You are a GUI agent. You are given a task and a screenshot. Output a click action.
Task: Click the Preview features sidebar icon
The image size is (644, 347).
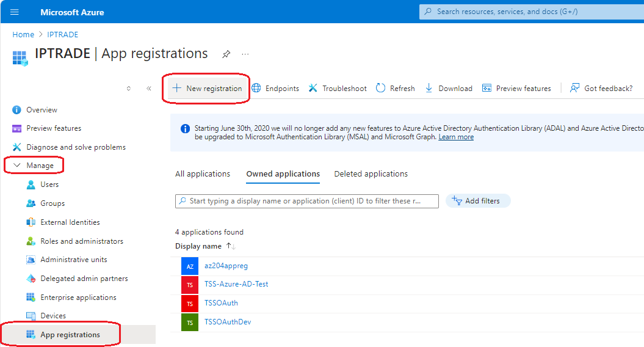17,129
